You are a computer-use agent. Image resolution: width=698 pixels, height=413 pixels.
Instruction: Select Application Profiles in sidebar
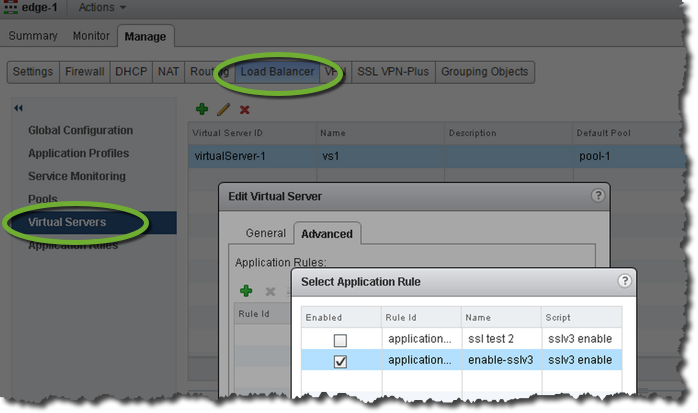click(79, 153)
